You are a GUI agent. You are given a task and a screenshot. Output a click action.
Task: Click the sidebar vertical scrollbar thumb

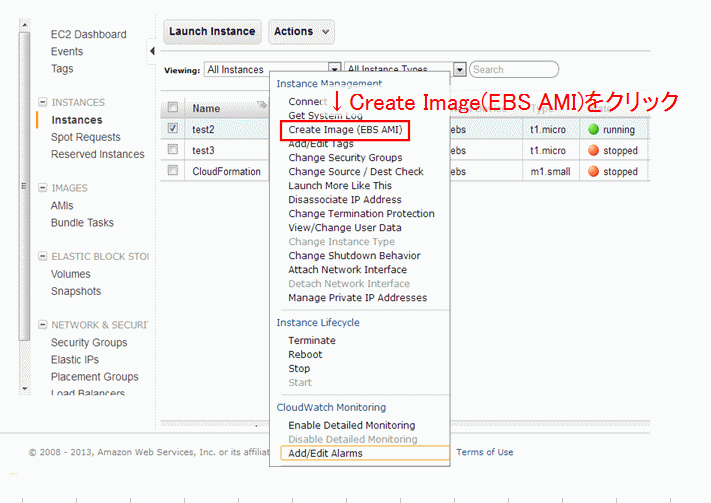24,186
